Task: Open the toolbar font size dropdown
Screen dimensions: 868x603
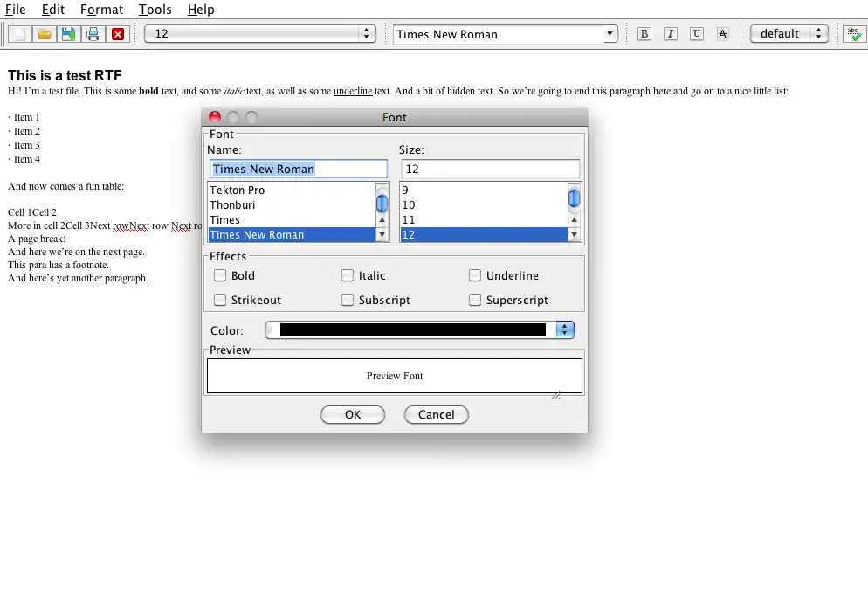Action: click(260, 34)
